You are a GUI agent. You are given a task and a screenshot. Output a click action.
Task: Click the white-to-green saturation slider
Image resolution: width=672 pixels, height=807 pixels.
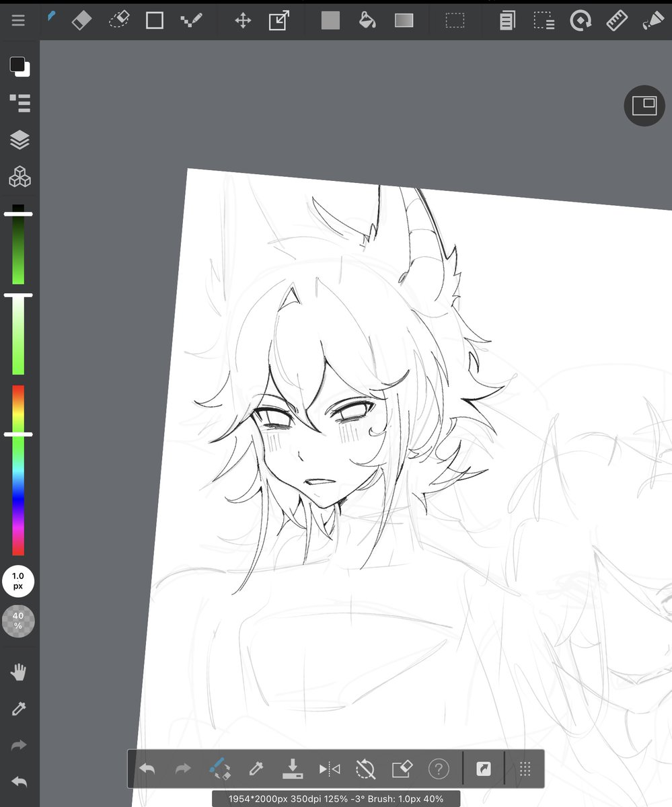tap(18, 334)
